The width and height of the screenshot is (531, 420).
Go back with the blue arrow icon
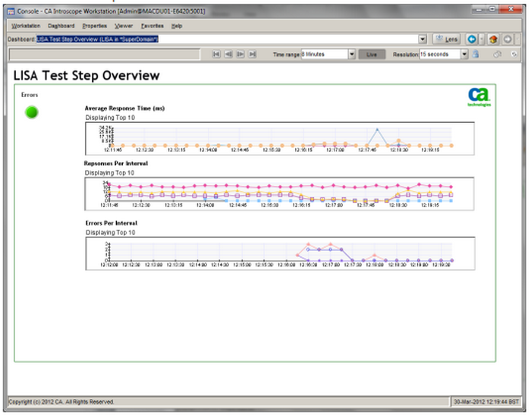tap(471, 39)
